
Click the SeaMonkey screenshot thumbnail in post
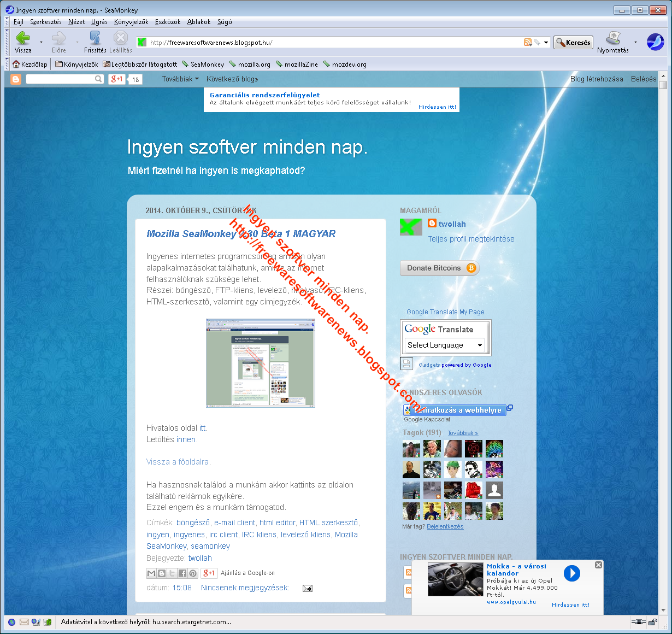point(261,363)
